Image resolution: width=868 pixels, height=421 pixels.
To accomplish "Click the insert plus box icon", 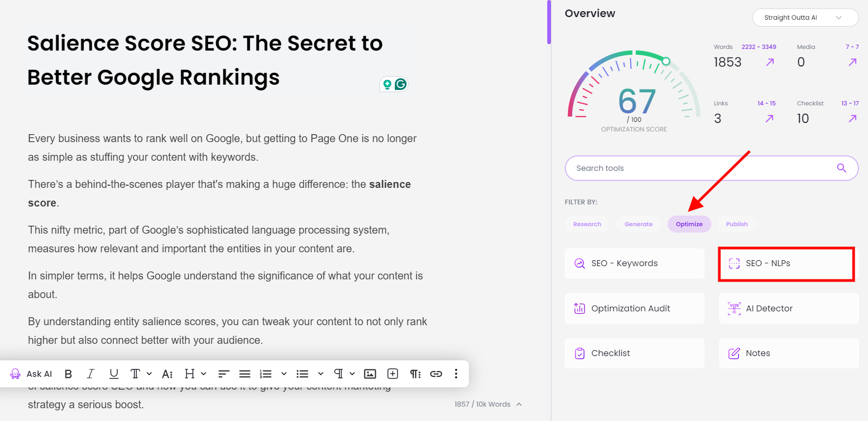I will (x=393, y=374).
